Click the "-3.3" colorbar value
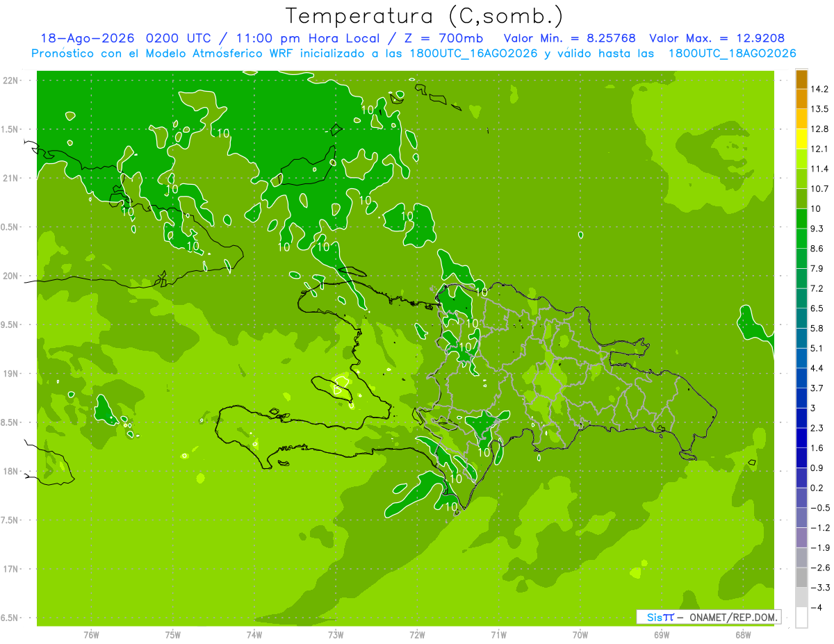Image resolution: width=834 pixels, height=644 pixels. 819,588
